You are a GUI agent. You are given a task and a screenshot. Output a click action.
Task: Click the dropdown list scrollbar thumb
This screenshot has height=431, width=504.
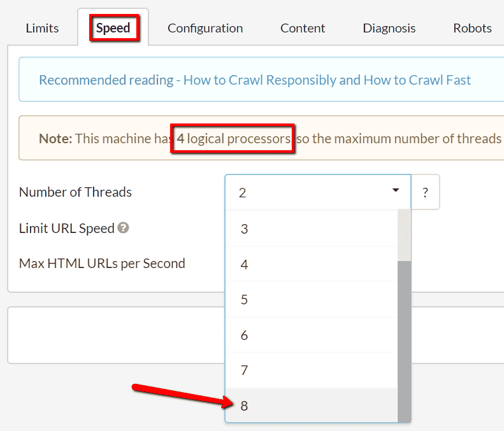tap(405, 342)
